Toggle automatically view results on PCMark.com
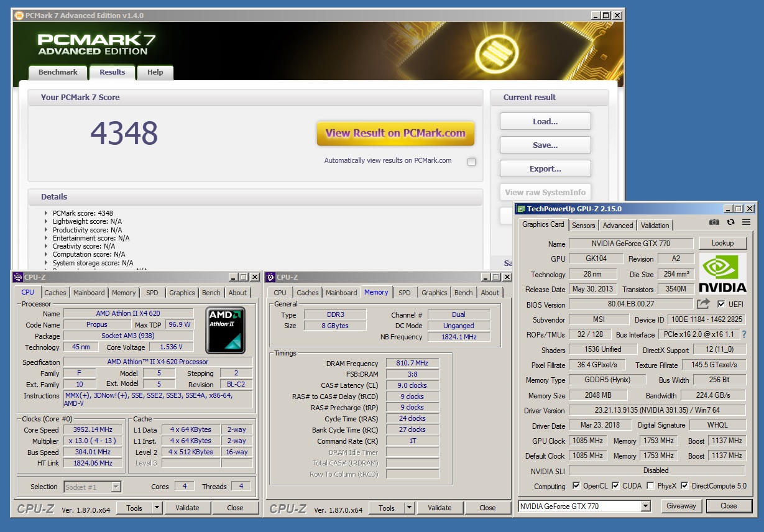Screen dimensions: 764x532 [x=471, y=162]
